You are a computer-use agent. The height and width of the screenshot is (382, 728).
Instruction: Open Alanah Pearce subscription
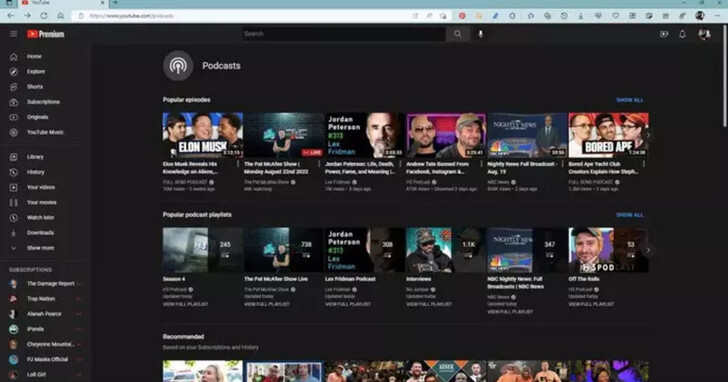pyautogui.click(x=44, y=314)
